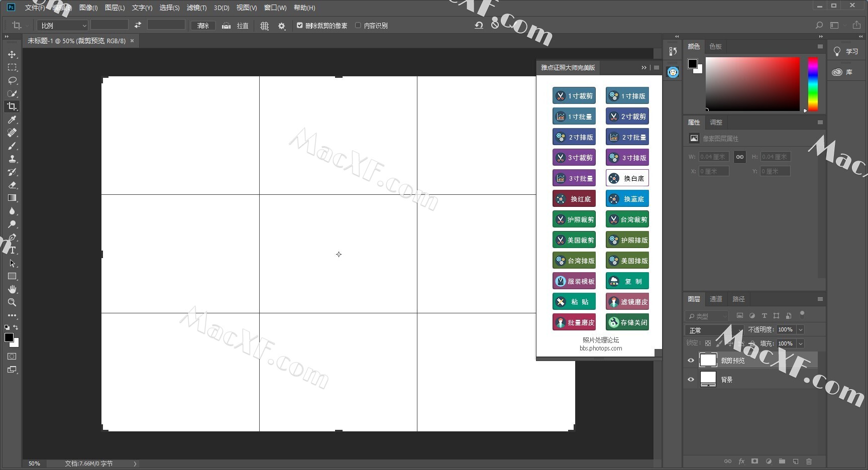Select the Path Selection tool
Viewport: 868px width, 470px height.
(x=12, y=263)
